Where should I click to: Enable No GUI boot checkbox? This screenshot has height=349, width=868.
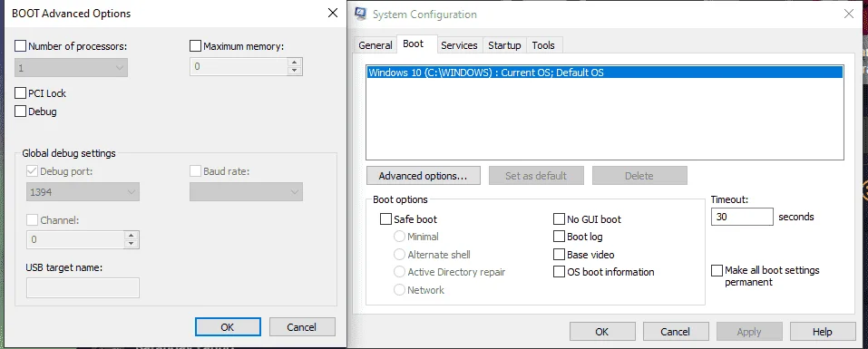coord(559,219)
